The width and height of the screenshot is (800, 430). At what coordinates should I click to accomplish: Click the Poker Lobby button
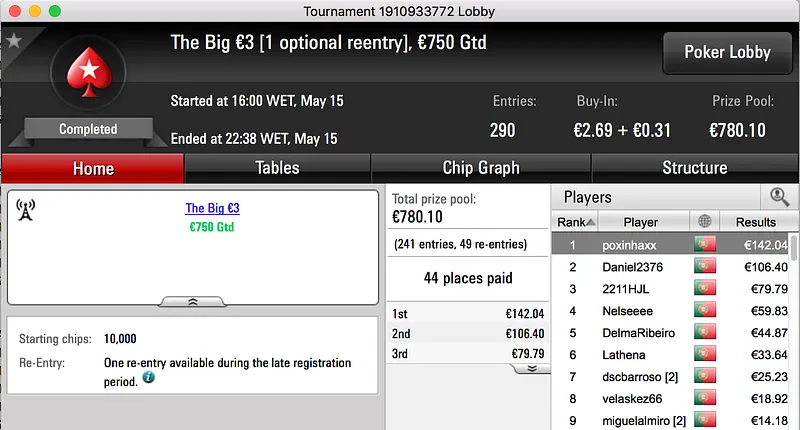coord(726,52)
